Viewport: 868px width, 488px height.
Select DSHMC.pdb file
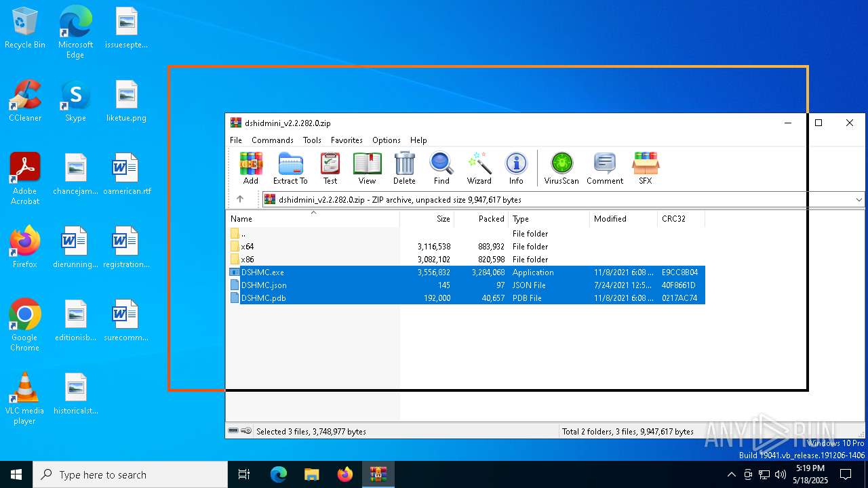pyautogui.click(x=465, y=298)
